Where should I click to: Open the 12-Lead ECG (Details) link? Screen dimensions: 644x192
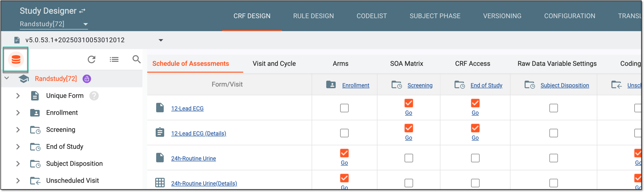(199, 133)
